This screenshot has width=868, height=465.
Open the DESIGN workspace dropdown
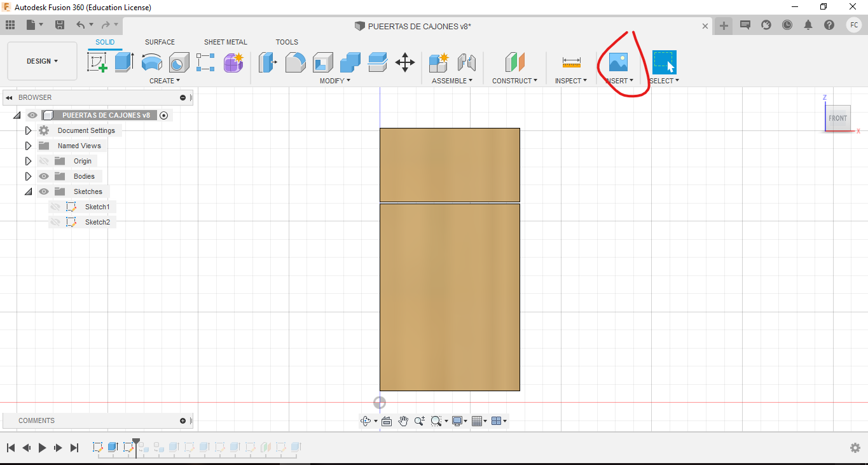click(x=42, y=61)
